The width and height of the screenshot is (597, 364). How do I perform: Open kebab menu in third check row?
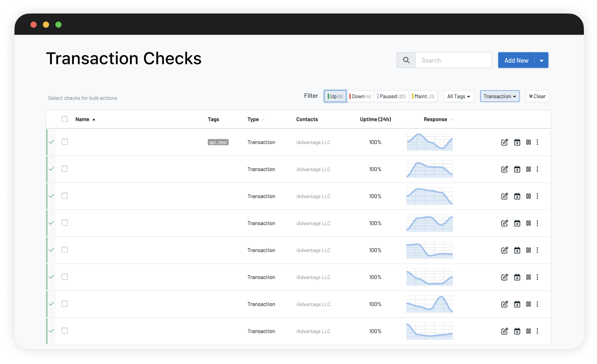click(537, 196)
